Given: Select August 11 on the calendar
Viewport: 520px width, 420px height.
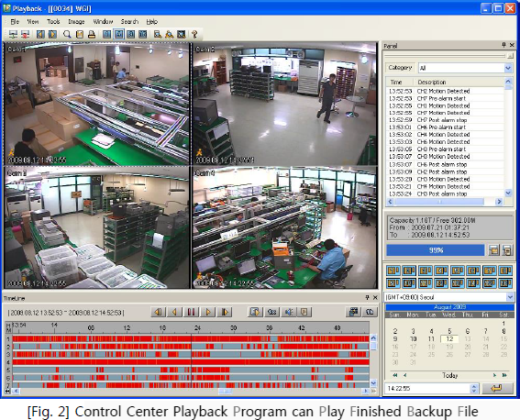Looking at the screenshot, I should coord(431,338).
